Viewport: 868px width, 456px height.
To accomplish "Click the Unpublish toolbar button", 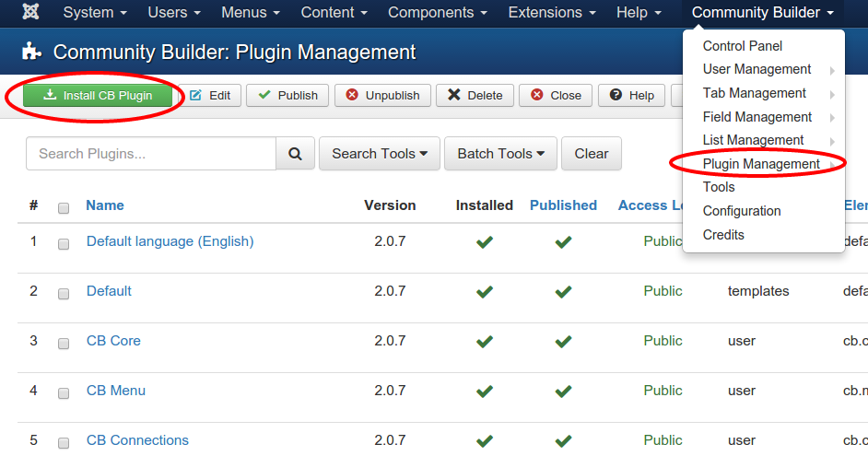I will pyautogui.click(x=382, y=95).
